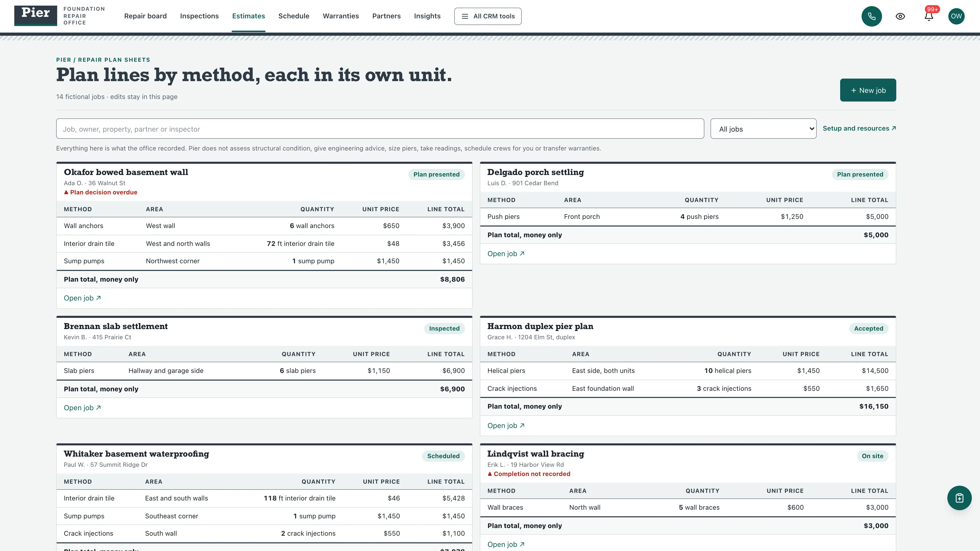
Task: Select 2 crack injections quantity
Action: (308, 533)
